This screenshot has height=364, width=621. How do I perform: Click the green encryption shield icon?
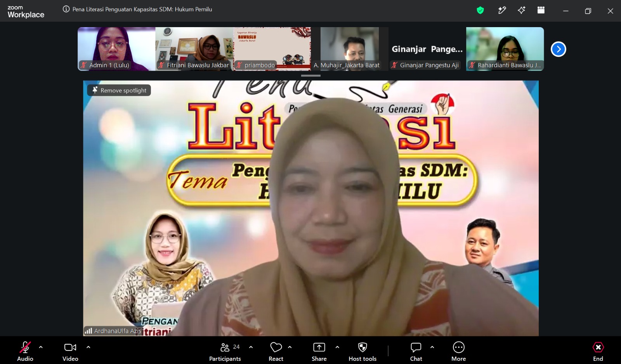pyautogui.click(x=480, y=10)
